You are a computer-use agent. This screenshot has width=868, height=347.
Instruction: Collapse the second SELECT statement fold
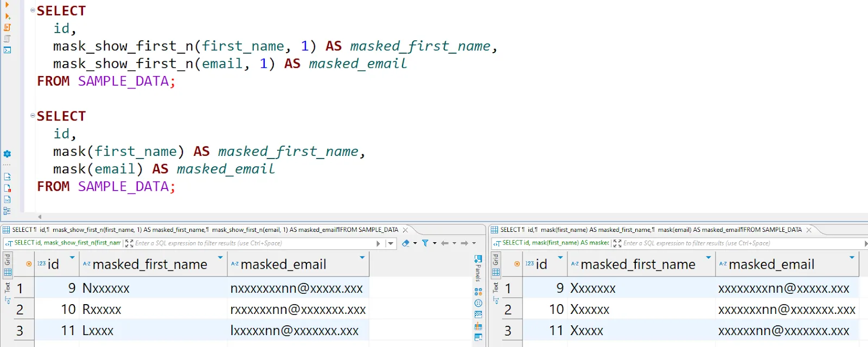(33, 116)
